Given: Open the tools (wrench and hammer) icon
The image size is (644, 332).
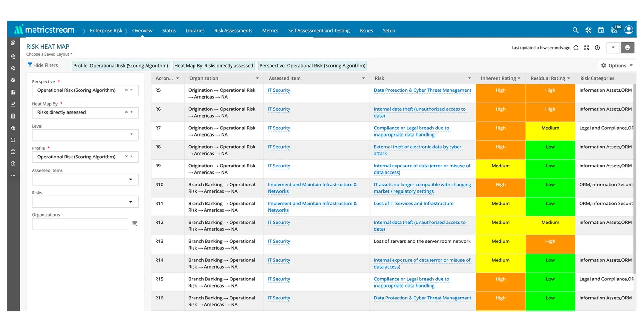Looking at the screenshot, I should (588, 30).
